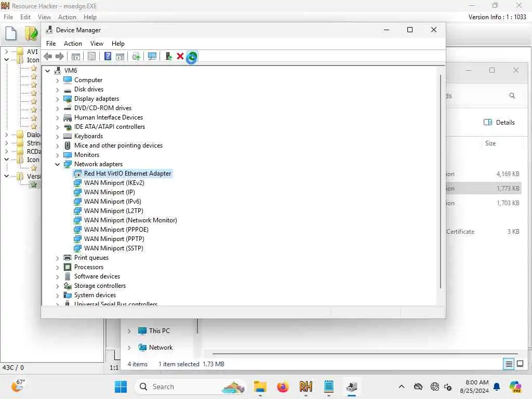Click the Size column header in File Explorer
The width and height of the screenshot is (532, 399).
[x=490, y=143]
